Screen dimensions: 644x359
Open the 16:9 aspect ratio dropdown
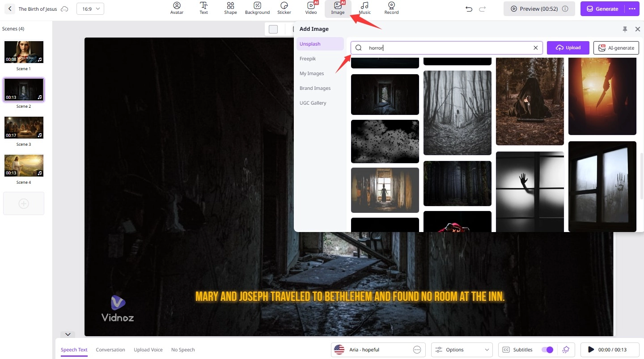point(90,8)
